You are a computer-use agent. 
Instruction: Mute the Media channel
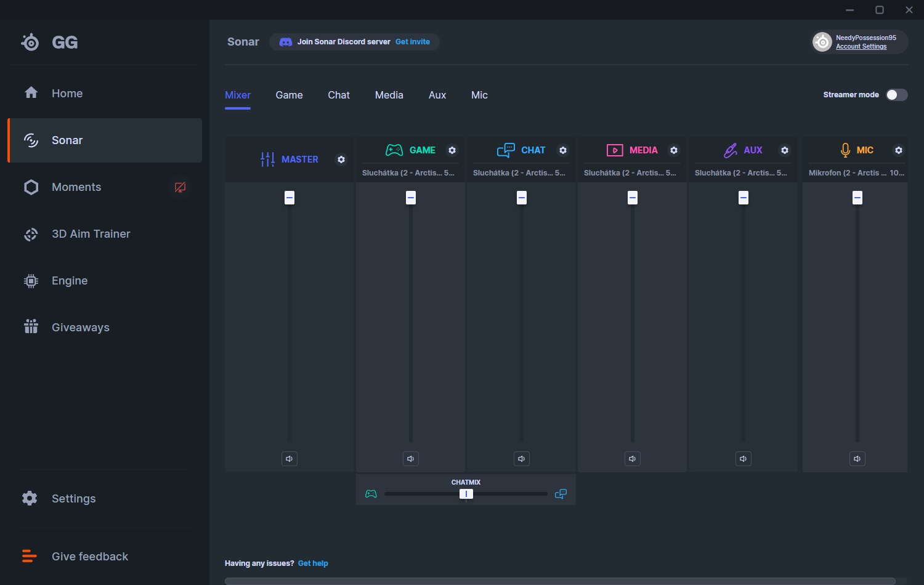point(633,459)
